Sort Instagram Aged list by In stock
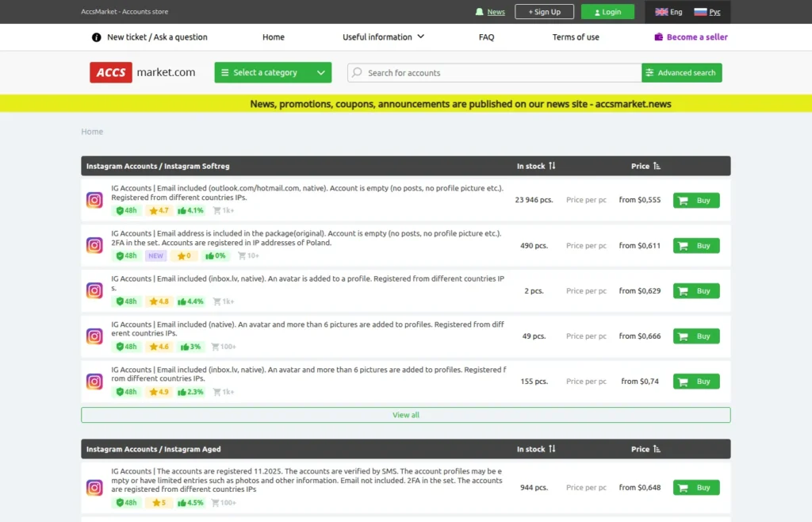The image size is (812, 522). 536,449
